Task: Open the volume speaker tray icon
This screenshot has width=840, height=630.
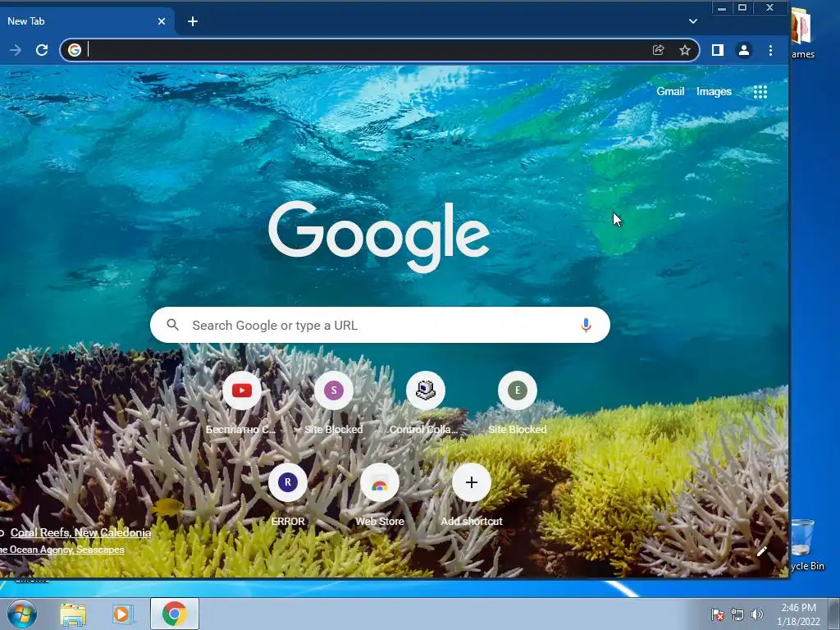Action: point(757,614)
